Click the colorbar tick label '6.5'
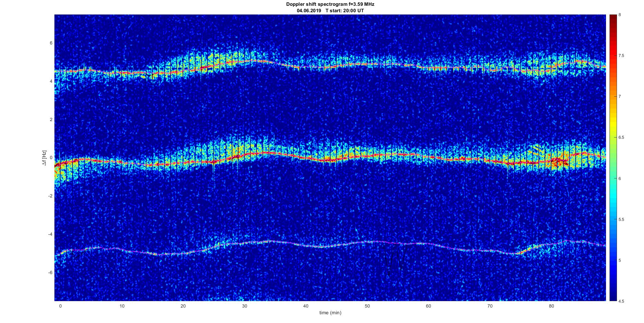 [621, 138]
